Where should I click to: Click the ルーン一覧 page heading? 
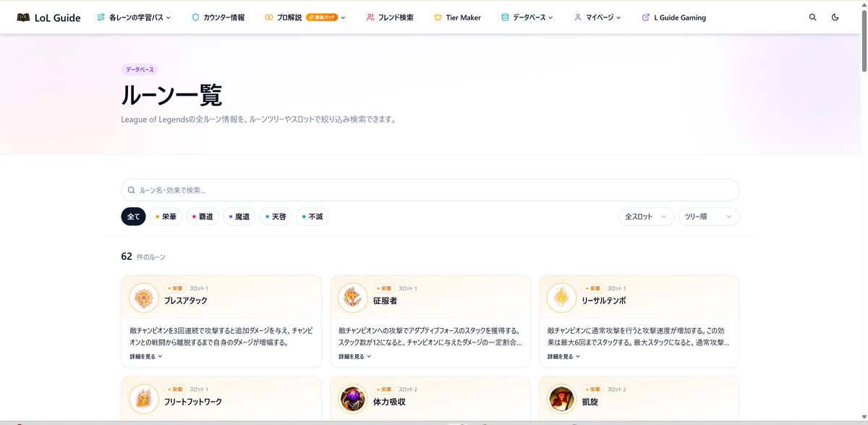coord(171,96)
